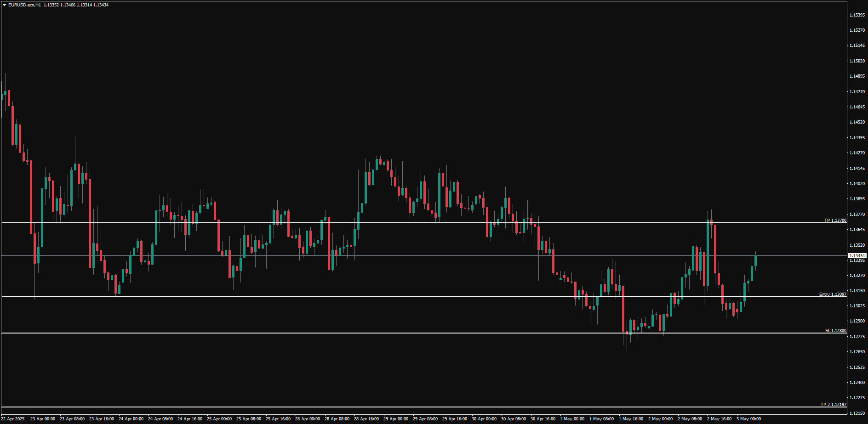Select the TP 2 1.12197 line label
Image resolution: width=868 pixels, height=424 pixels.
pyautogui.click(x=833, y=405)
